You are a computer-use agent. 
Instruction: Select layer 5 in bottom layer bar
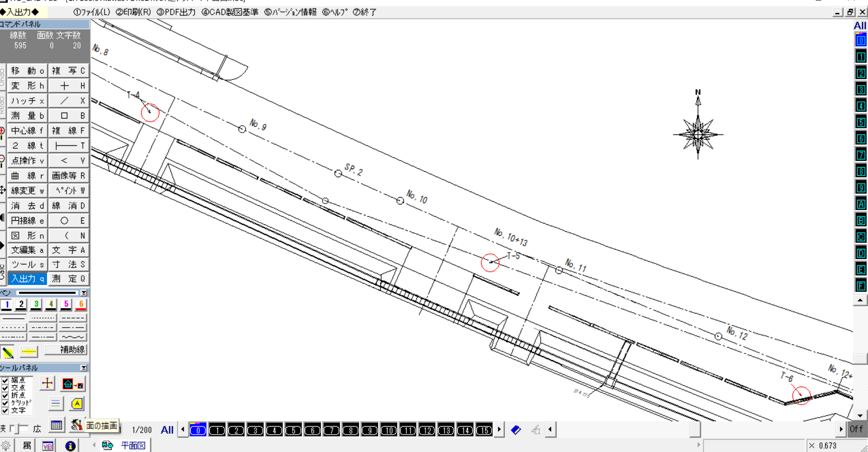(x=293, y=430)
